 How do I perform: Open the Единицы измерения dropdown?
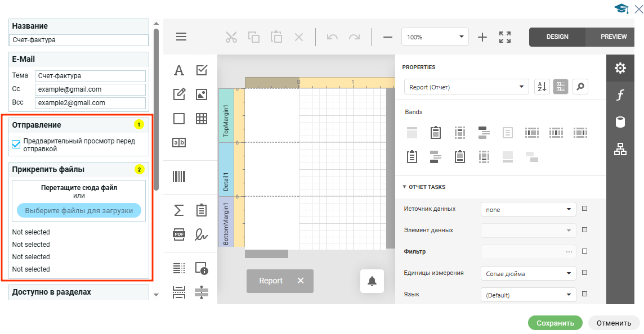click(x=528, y=274)
